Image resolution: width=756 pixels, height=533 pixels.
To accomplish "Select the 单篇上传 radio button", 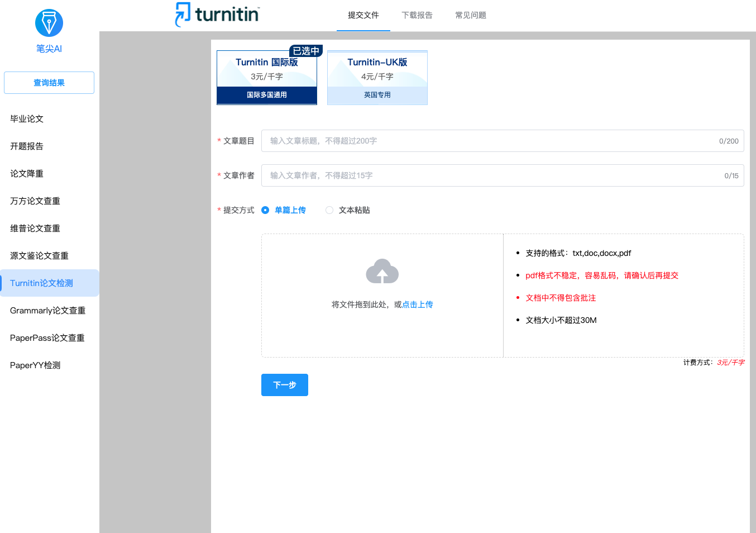I will (265, 210).
